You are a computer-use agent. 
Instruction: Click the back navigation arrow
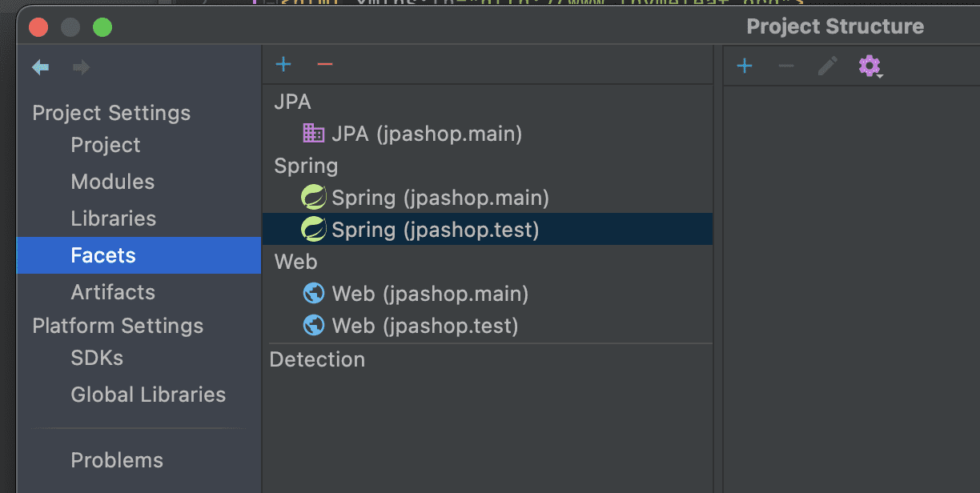40,67
